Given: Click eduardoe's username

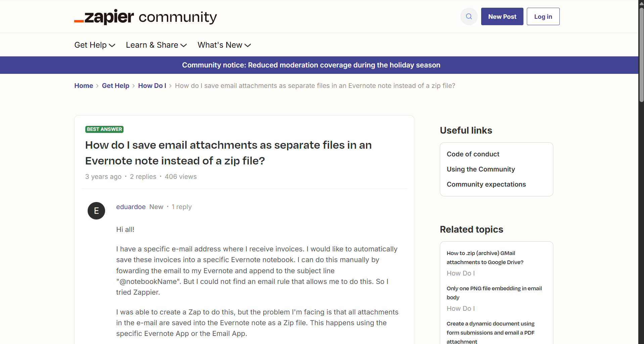Looking at the screenshot, I should (131, 207).
